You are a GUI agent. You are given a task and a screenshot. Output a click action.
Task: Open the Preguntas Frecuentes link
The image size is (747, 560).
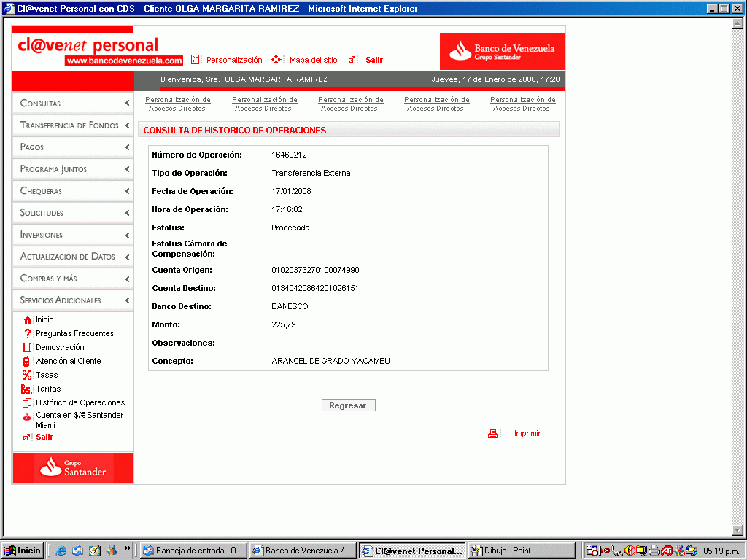click(x=75, y=333)
